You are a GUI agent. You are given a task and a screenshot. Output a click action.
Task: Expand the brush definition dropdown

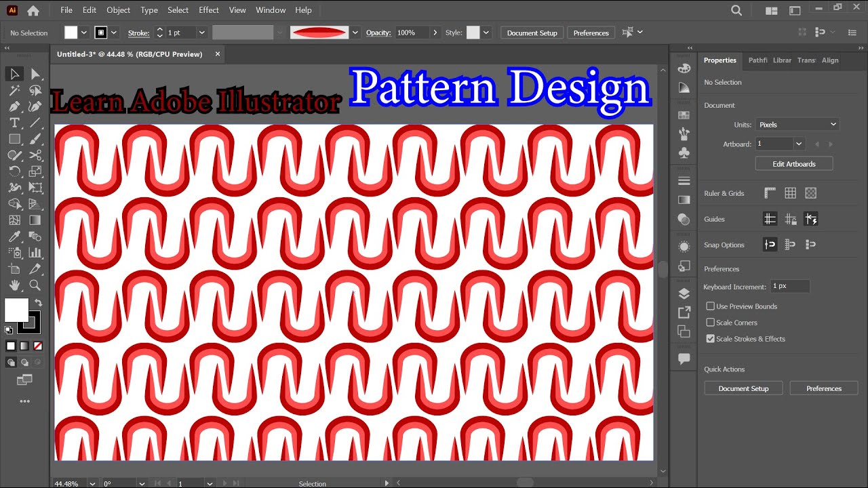(355, 33)
